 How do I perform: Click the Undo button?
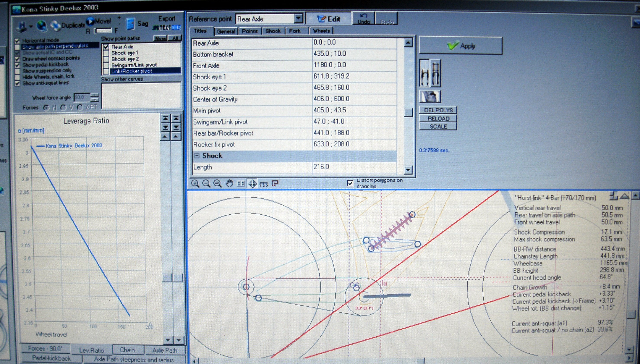click(x=363, y=19)
